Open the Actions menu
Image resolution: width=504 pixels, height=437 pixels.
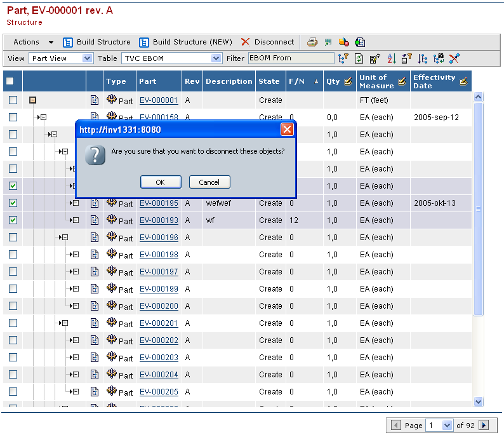click(x=33, y=42)
